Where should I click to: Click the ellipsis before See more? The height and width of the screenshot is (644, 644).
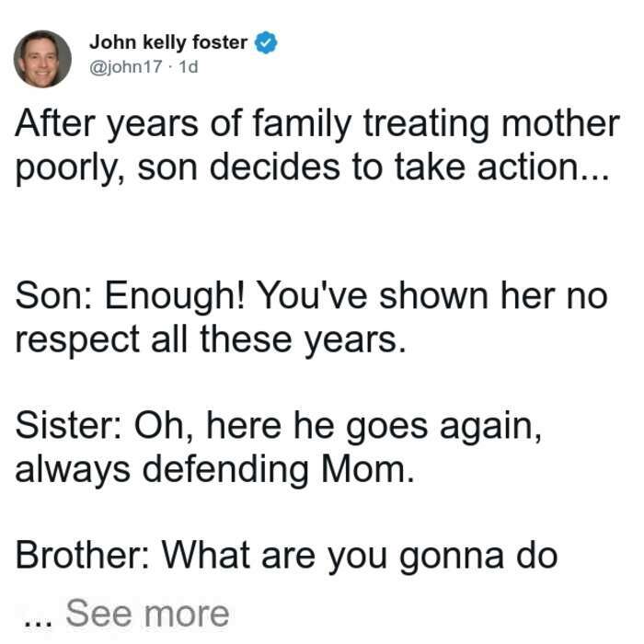coord(38,622)
